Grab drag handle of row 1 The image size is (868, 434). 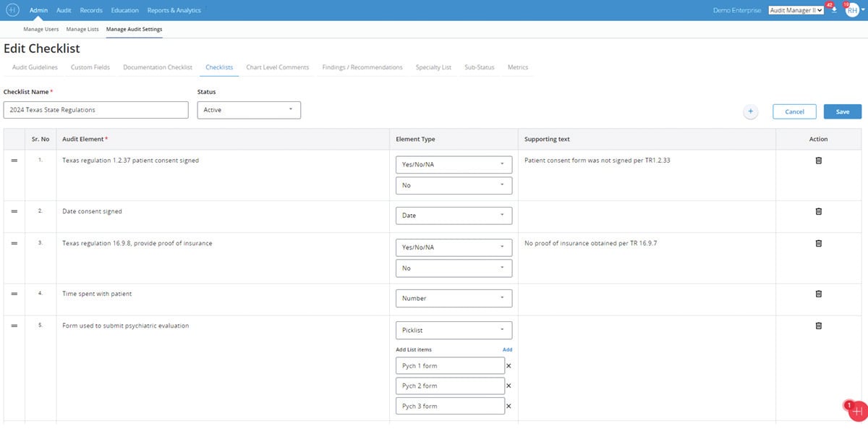click(x=14, y=161)
